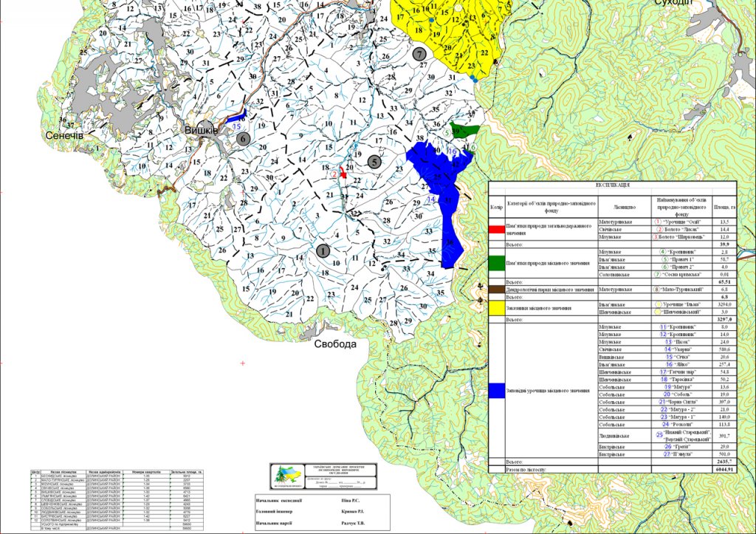Select the green circled number 6 on the map
756x534 pixels.
473,147
